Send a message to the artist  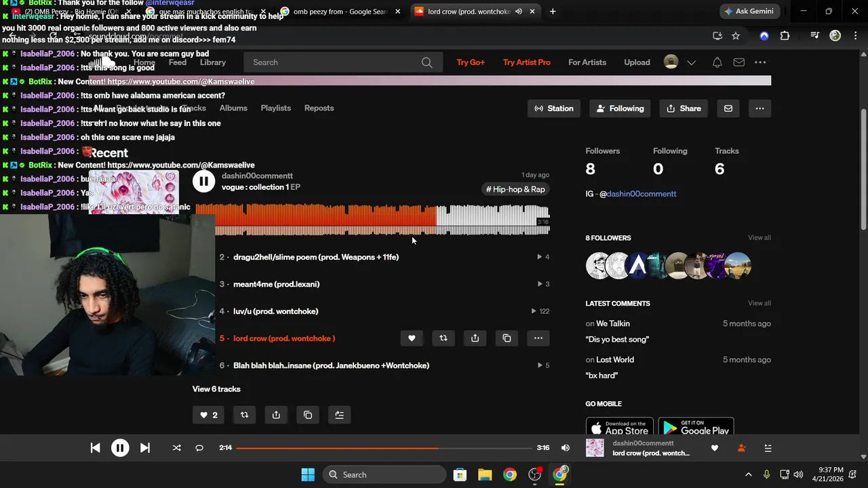(728, 108)
